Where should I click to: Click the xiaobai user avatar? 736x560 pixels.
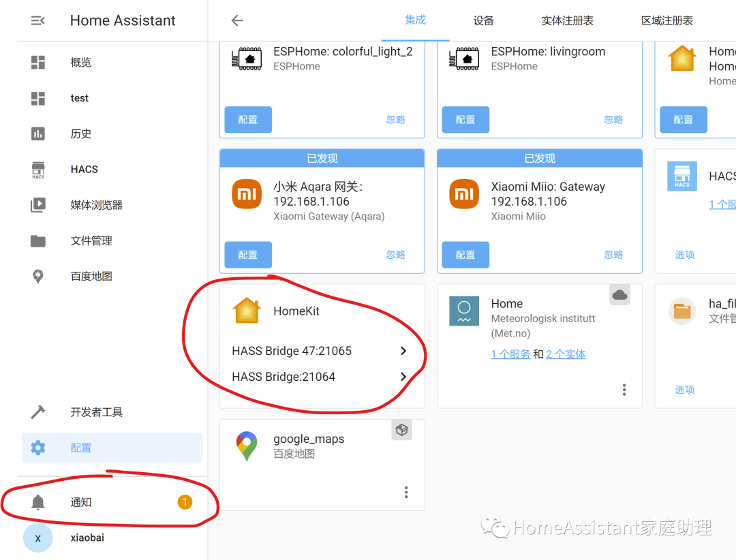(37, 538)
